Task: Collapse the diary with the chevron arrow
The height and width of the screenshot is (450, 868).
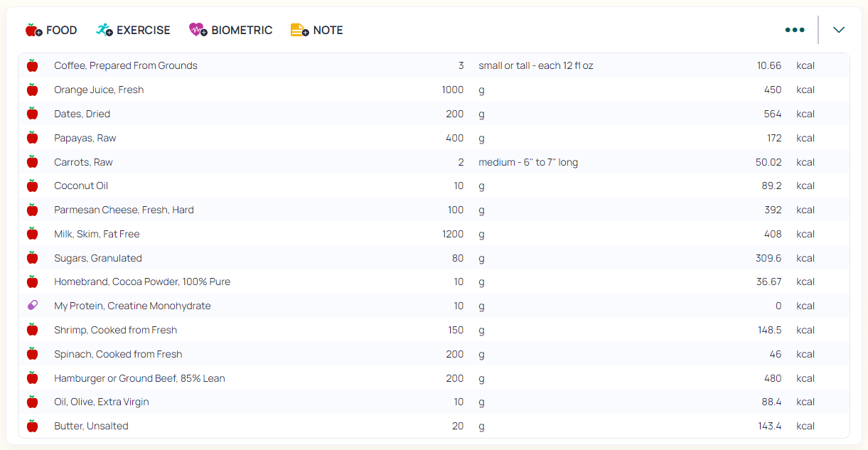Action: point(839,30)
